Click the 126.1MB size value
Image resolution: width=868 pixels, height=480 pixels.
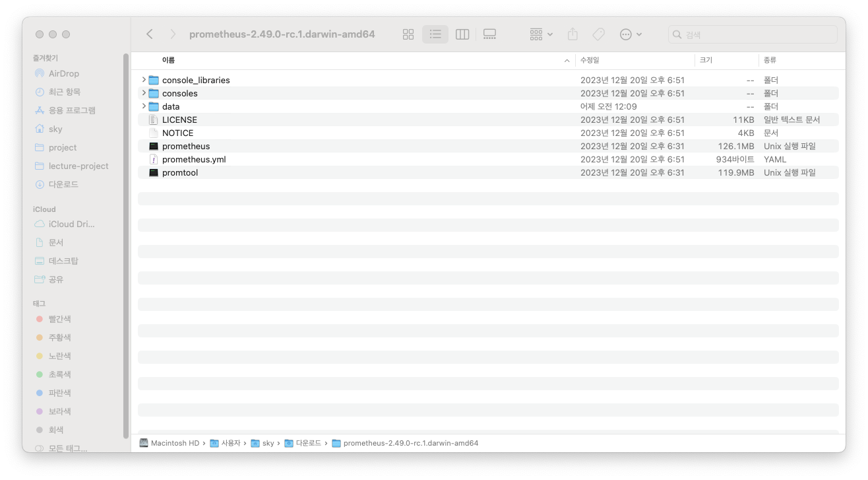(736, 146)
